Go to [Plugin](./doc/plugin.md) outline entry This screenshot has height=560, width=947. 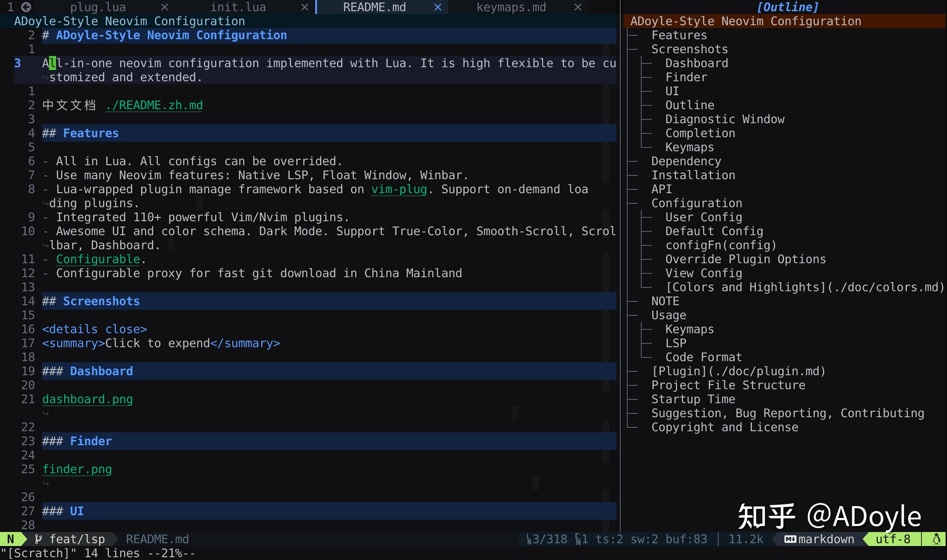coord(739,371)
